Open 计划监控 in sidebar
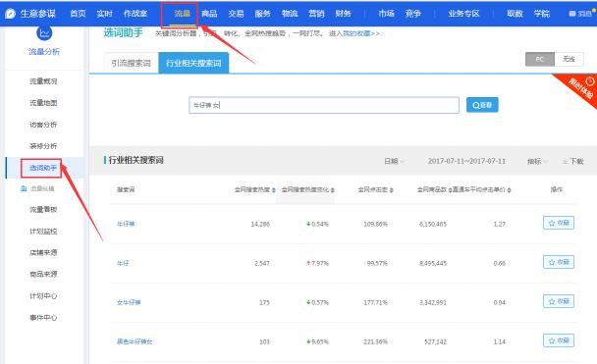This screenshot has width=597, height=364. [43, 232]
